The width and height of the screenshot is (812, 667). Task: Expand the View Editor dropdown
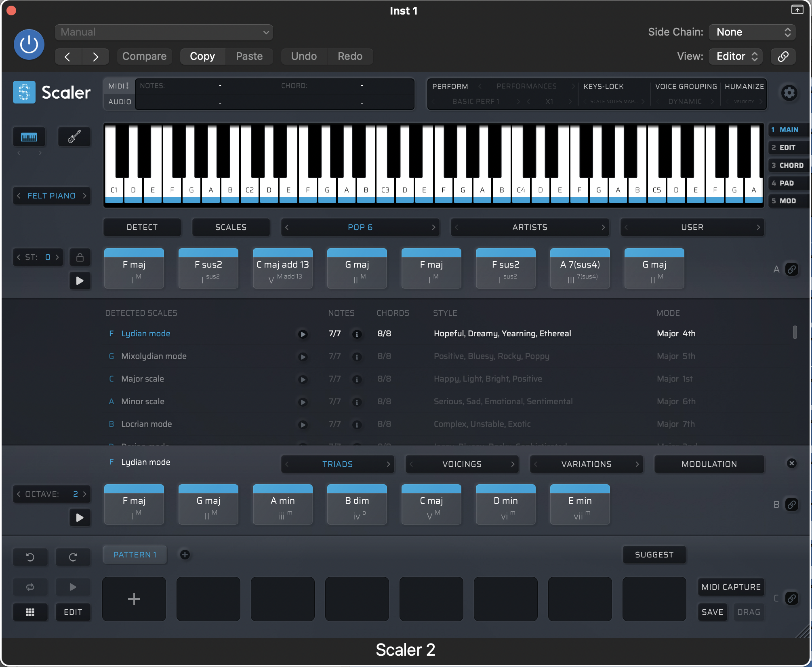(x=736, y=56)
